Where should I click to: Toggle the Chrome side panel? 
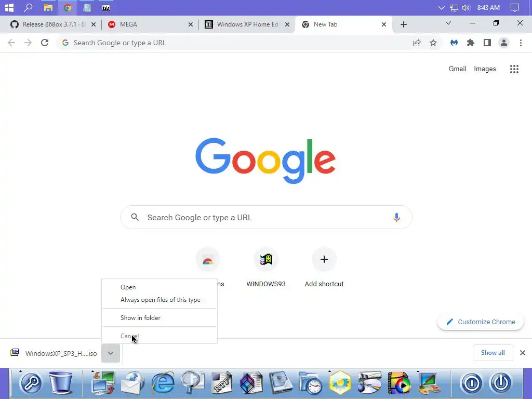pos(487,43)
